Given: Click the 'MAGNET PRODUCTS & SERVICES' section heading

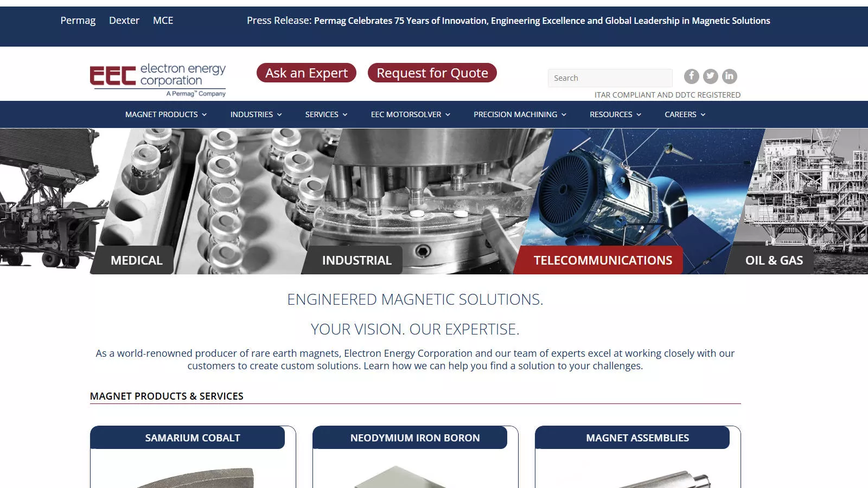Looking at the screenshot, I should click(x=167, y=396).
